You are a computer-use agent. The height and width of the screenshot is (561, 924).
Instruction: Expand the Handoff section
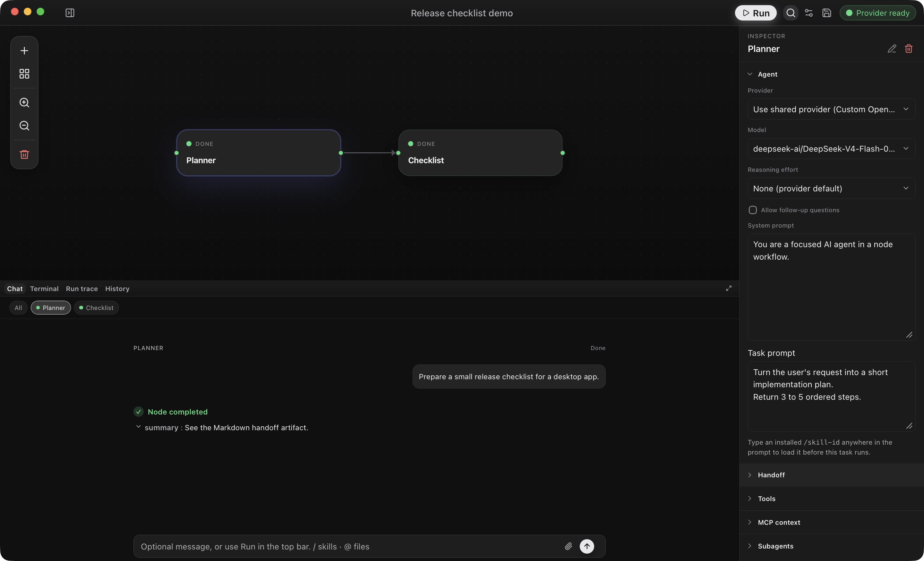pyautogui.click(x=831, y=475)
